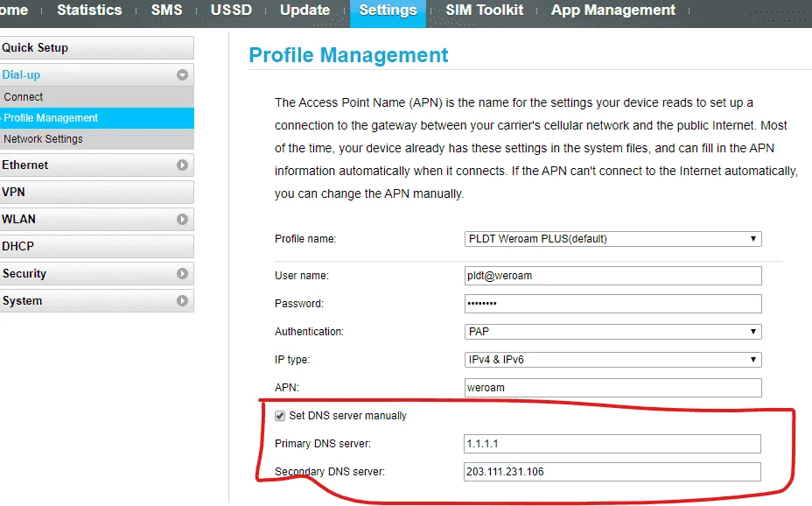This screenshot has height=506, width=812.
Task: Open the Profile name dropdown
Action: 613,239
